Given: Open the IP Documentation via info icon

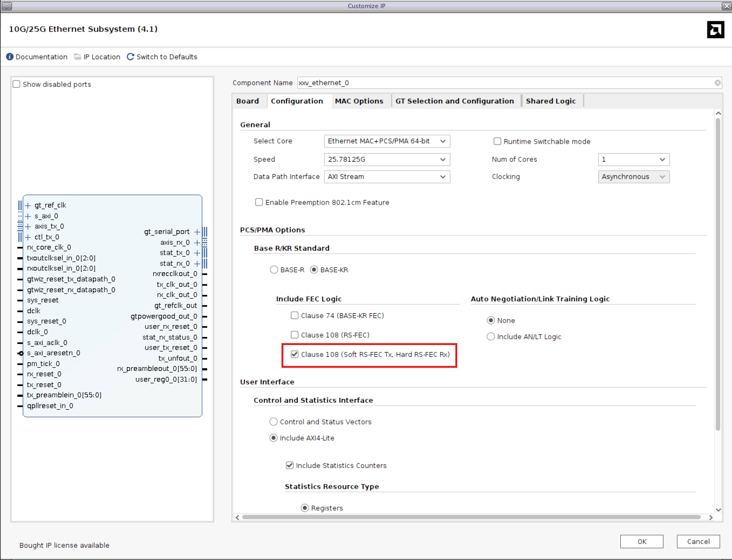Looking at the screenshot, I should (x=9, y=56).
